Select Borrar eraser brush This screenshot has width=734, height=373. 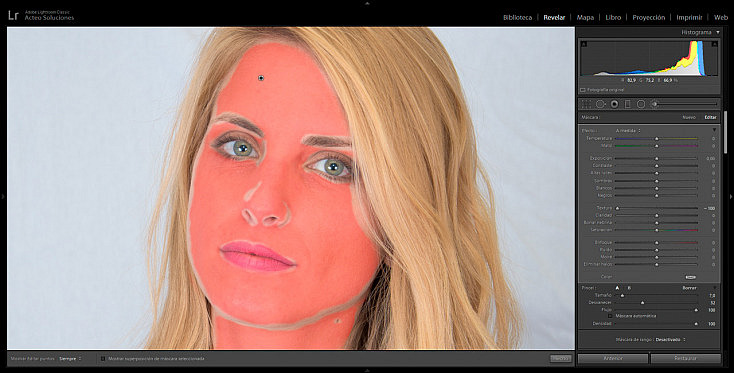click(x=689, y=288)
